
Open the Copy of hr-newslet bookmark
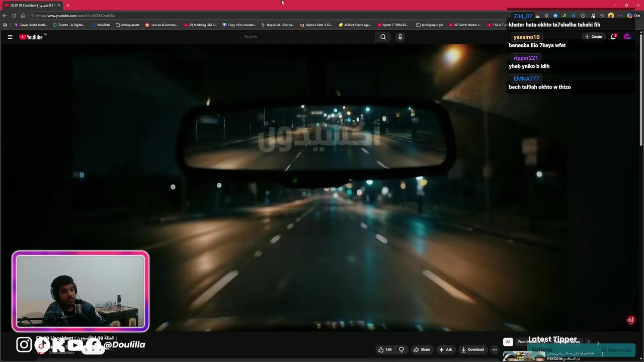pyautogui.click(x=239, y=25)
